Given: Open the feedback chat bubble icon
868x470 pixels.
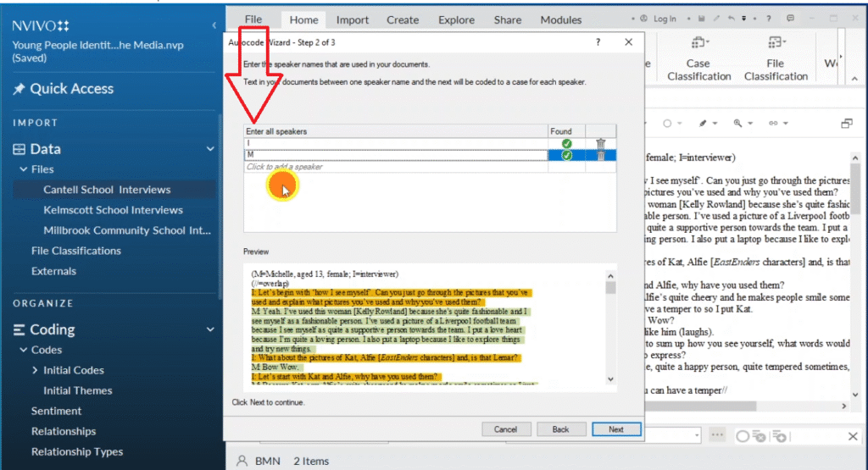Looking at the screenshot, I should (x=790, y=19).
